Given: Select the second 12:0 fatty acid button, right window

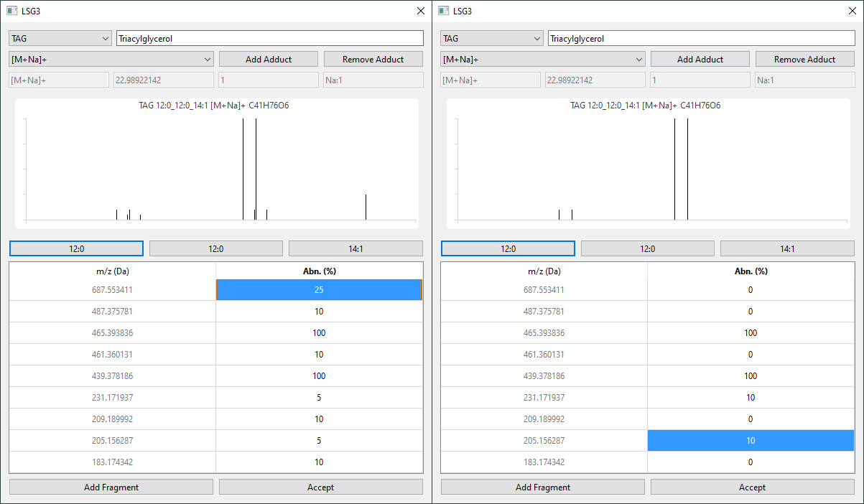Looking at the screenshot, I should [x=648, y=248].
